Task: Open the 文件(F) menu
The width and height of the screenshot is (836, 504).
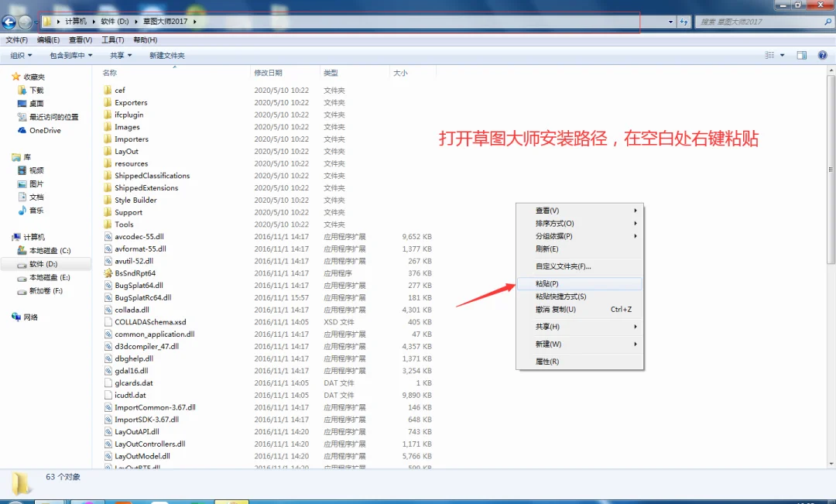Action: point(16,40)
